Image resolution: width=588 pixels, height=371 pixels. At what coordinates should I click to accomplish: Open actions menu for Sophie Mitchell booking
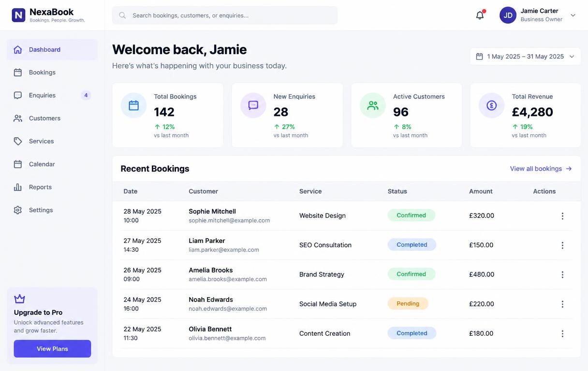pyautogui.click(x=562, y=216)
